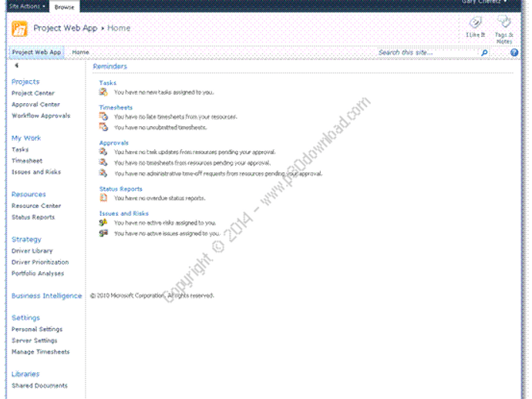Viewport: 532px width, 399px height.
Task: Click the Issues and Risks heading under Reminders
Action: tap(124, 213)
